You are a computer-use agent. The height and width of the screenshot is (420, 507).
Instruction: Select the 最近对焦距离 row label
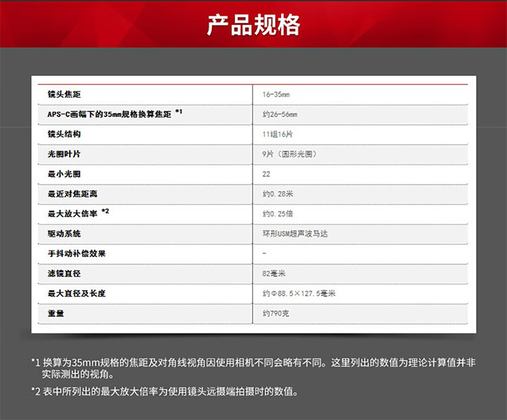pos(72,194)
